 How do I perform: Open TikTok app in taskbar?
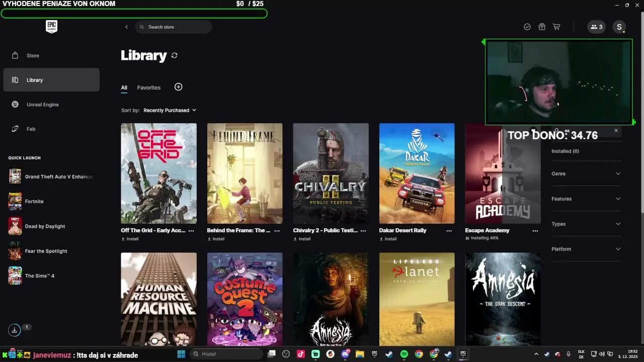(301, 354)
